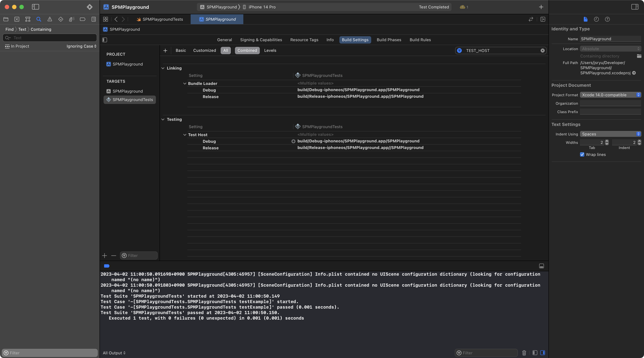Go back in editor history
Viewport: 644px width, 358px height.
tap(116, 19)
